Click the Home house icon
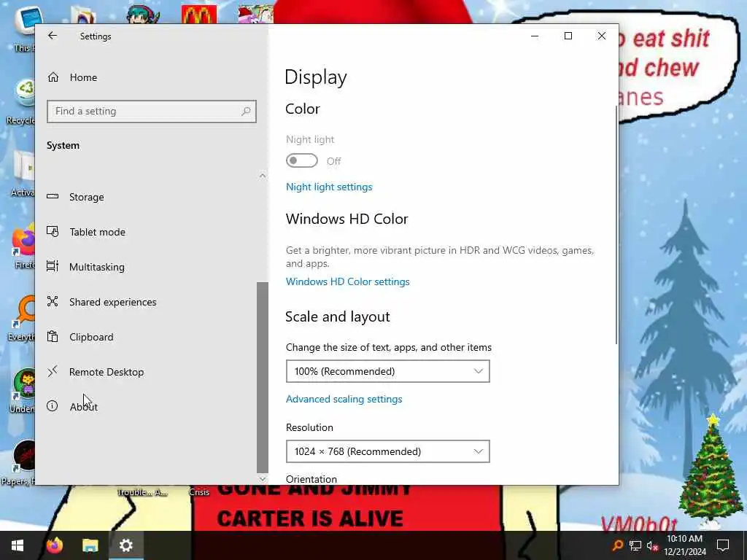The image size is (747, 560). point(53,77)
